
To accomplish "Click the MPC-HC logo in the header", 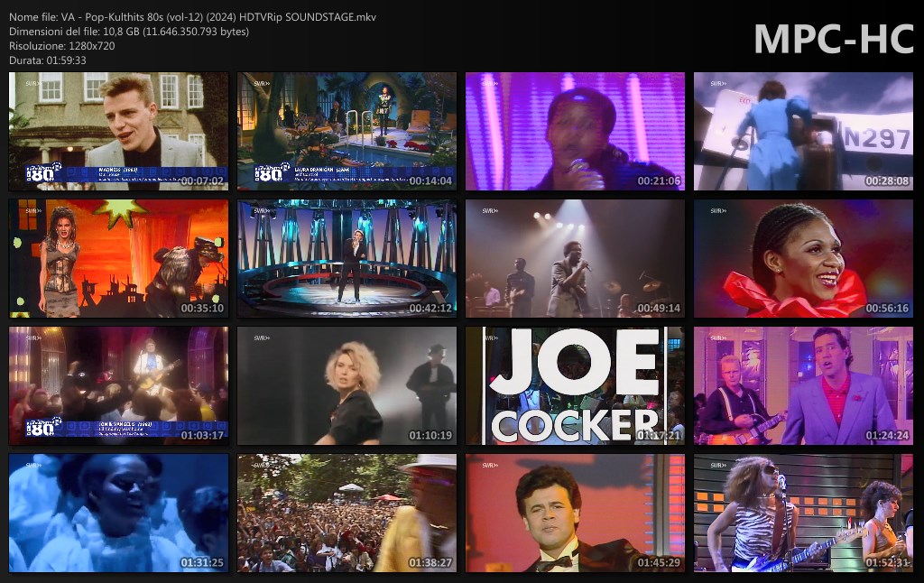I will pyautogui.click(x=832, y=39).
